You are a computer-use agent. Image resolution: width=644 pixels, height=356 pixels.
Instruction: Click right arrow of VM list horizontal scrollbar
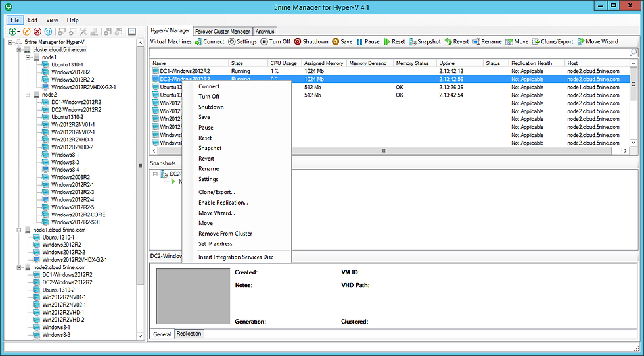tap(625, 151)
